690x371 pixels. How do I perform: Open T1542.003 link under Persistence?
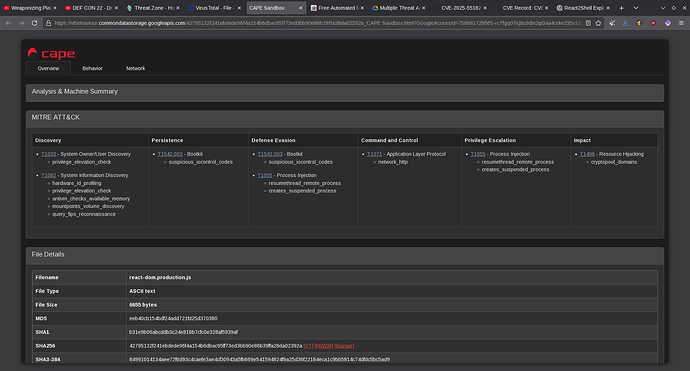click(170, 154)
